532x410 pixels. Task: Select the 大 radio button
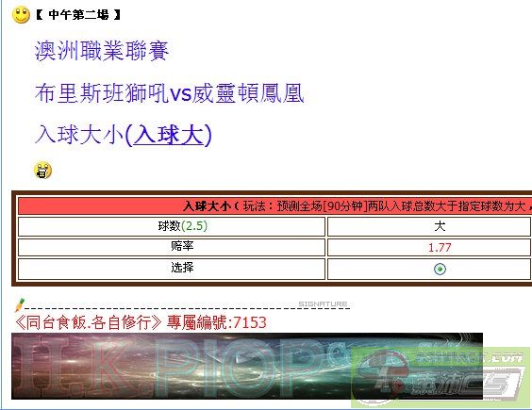tap(440, 269)
